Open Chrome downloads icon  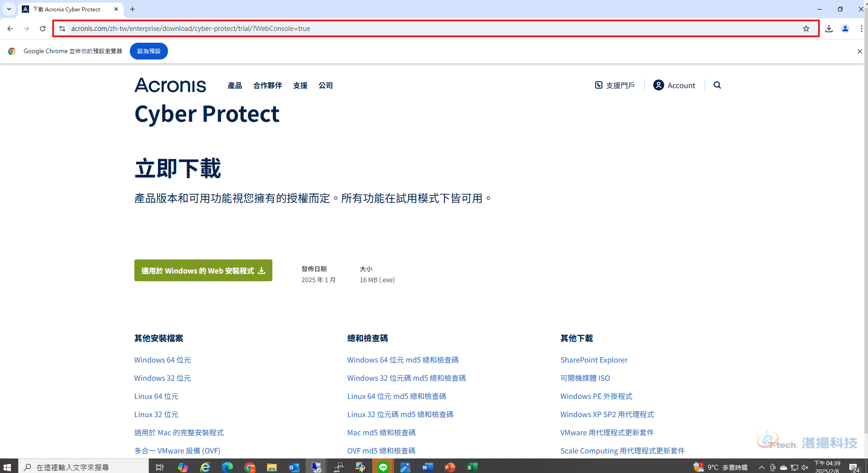(829, 29)
